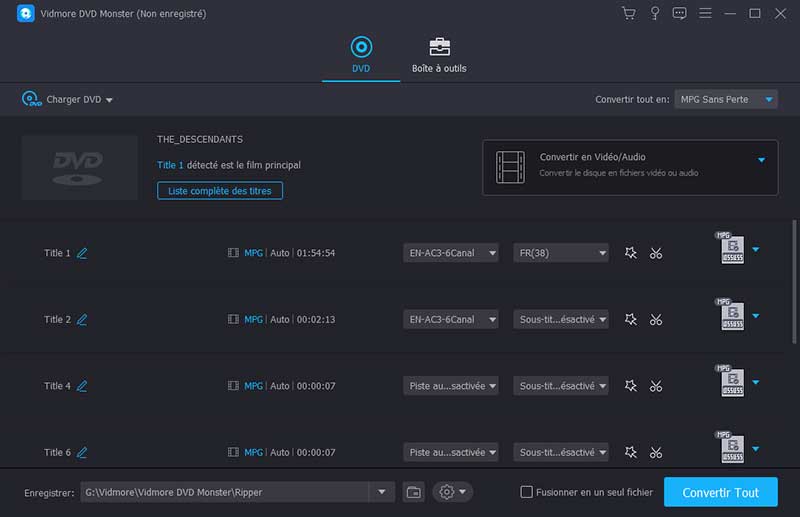Screen dimensions: 800x517
Task: Open the feedback chat icon
Action: click(x=680, y=13)
